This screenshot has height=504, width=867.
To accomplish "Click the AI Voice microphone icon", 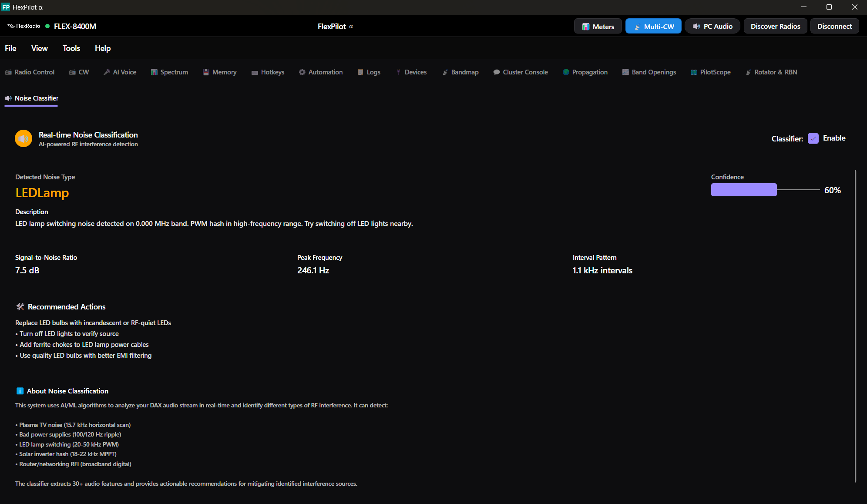I will 107,72.
